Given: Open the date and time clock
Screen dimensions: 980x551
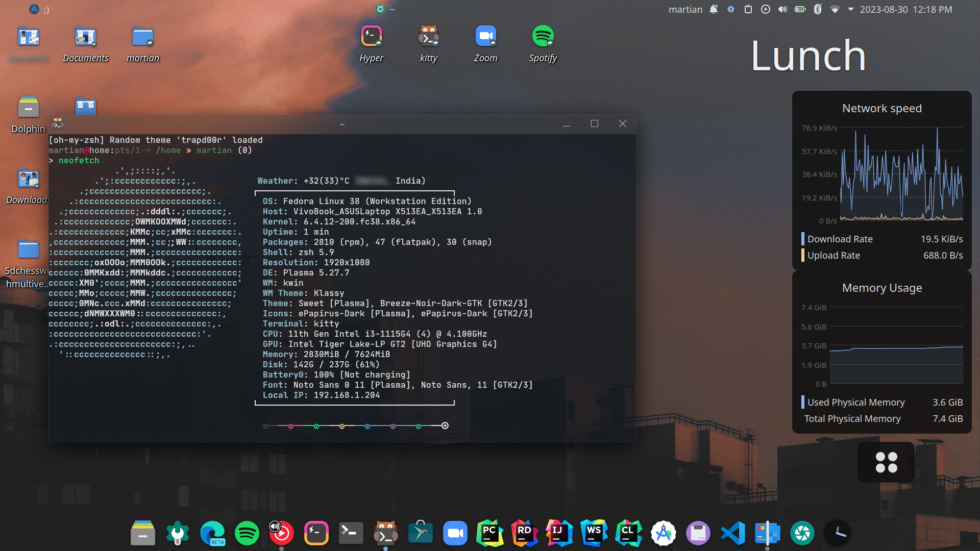Looking at the screenshot, I should click(x=906, y=9).
